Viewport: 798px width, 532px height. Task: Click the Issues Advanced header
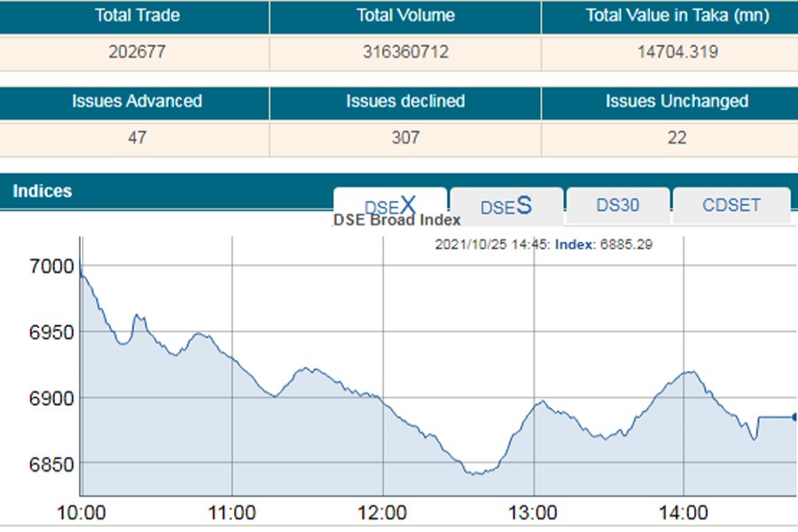coord(137,101)
